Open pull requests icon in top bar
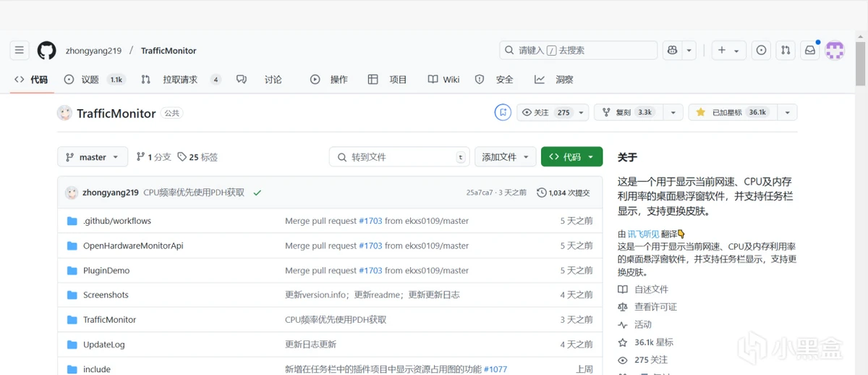The width and height of the screenshot is (868, 375). click(785, 51)
